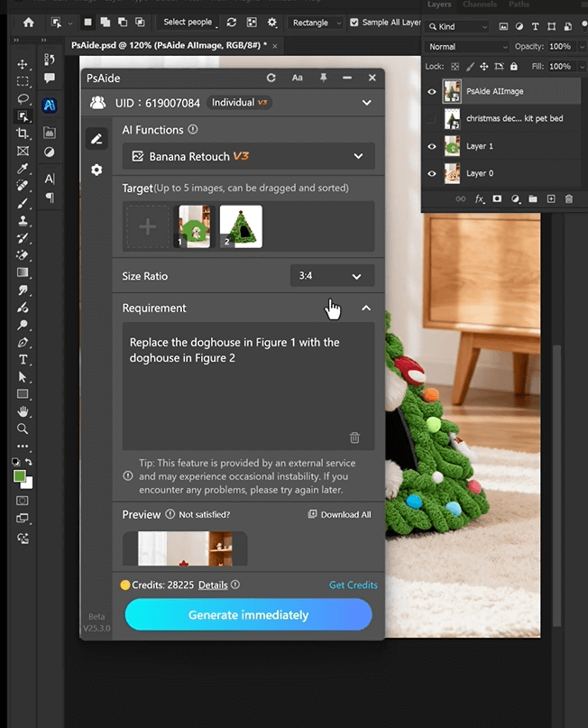This screenshot has width=588, height=728.
Task: Select the Move tool
Action: click(23, 65)
